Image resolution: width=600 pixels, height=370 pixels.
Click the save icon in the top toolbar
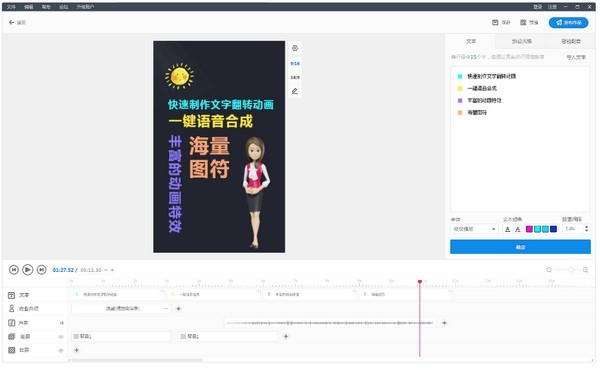click(495, 23)
